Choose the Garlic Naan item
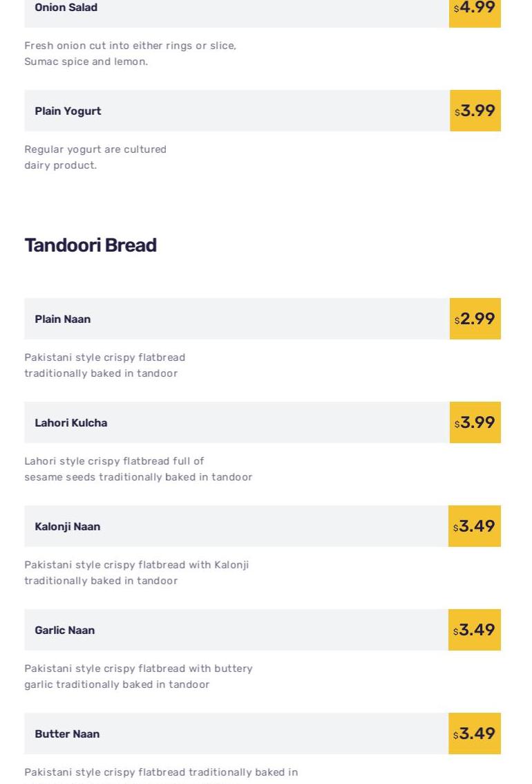532x784 pixels. coord(65,631)
